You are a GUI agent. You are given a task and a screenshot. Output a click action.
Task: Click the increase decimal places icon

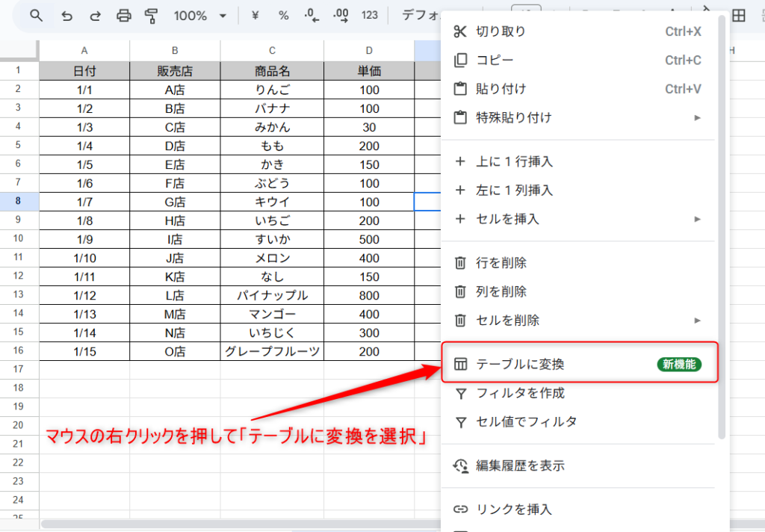pyautogui.click(x=341, y=16)
